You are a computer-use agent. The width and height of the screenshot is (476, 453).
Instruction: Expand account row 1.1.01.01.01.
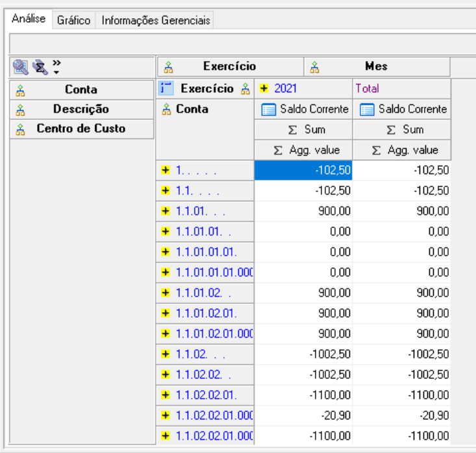tap(166, 252)
